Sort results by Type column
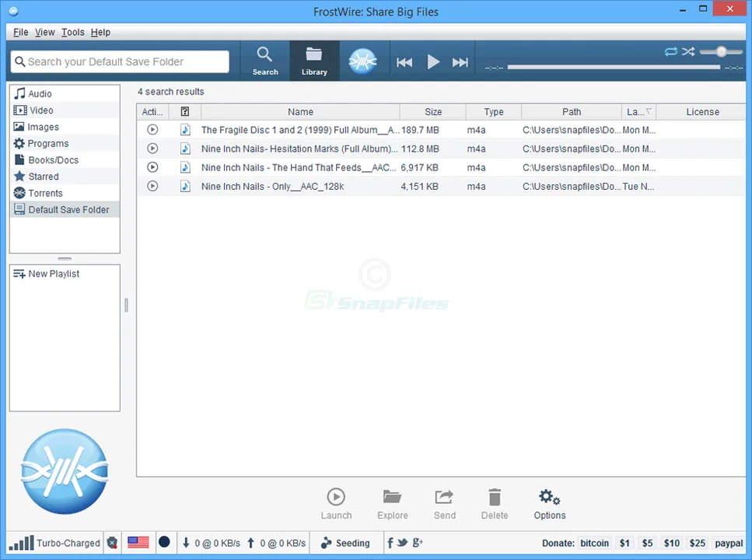752x560 pixels. tap(494, 112)
